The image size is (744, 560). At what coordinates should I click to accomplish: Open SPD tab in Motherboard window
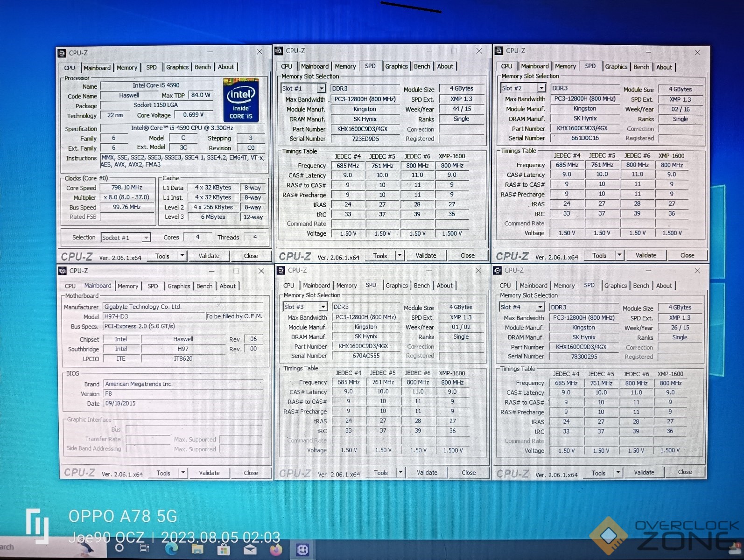(x=153, y=286)
